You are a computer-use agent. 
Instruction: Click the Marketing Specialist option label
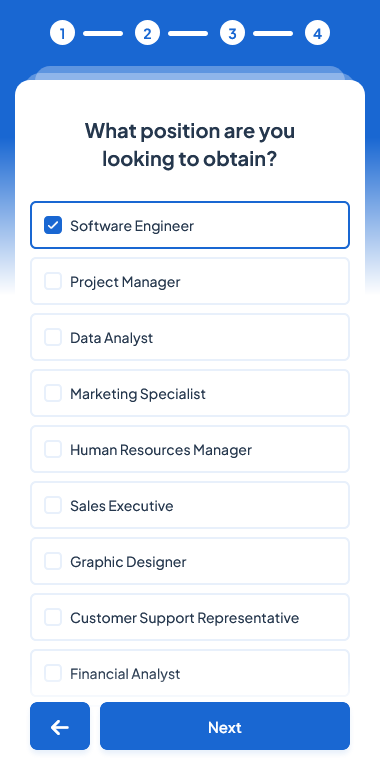[138, 394]
